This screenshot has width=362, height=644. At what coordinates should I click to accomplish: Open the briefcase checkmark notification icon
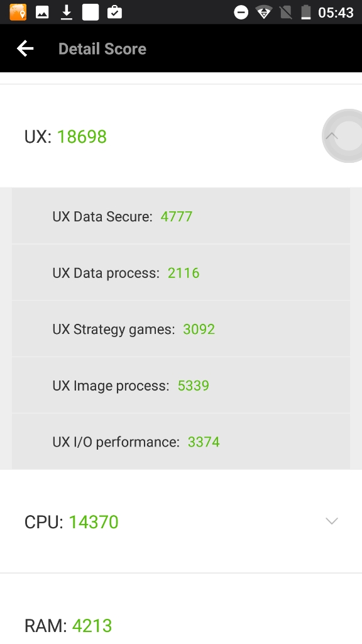[x=114, y=13]
